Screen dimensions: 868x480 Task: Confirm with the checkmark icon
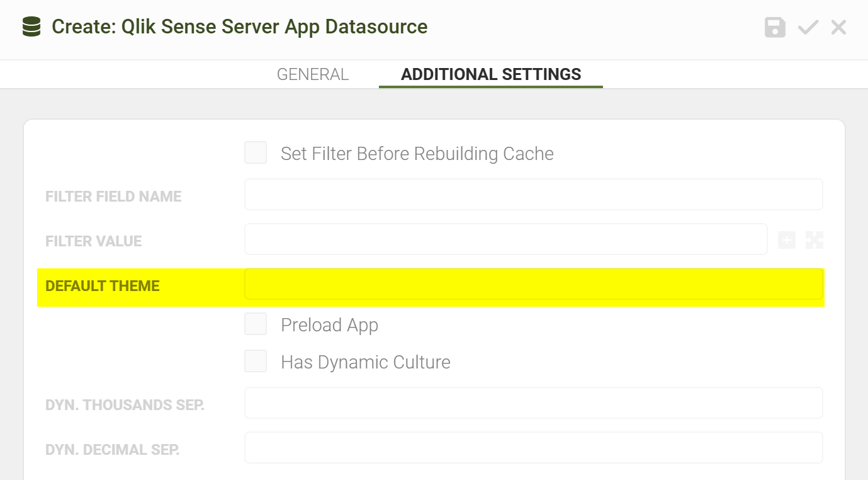(x=808, y=28)
